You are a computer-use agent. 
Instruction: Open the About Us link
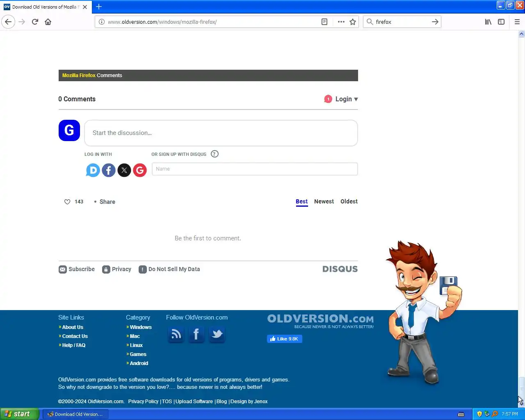[73, 327]
